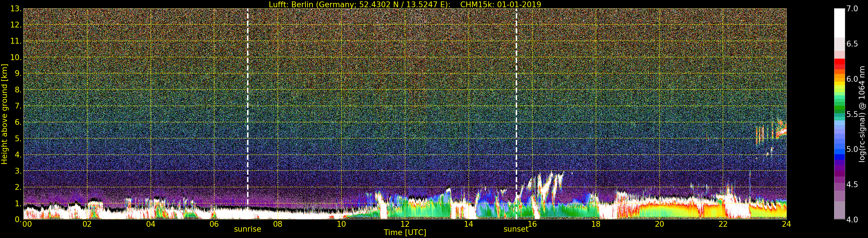Screen dimensions: 868x238
Task: Click the 00 hour tick on the time axis
Action: coord(27,224)
